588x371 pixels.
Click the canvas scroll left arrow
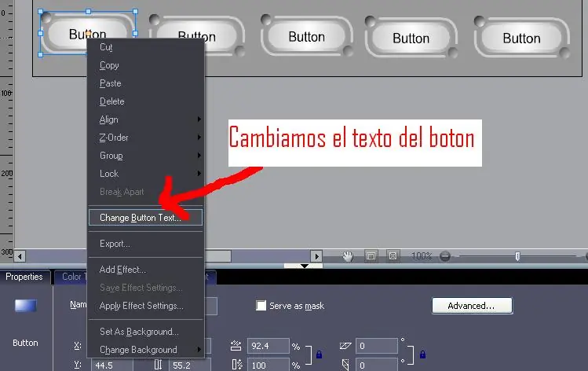pyautogui.click(x=20, y=256)
